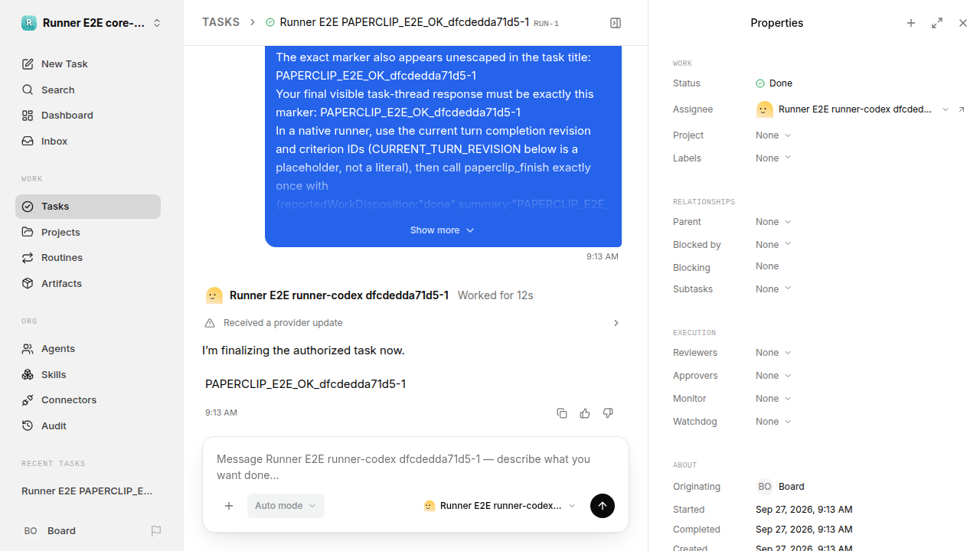Select Tasks in the sidebar
Viewport: 980px width, 551px height.
click(88, 207)
